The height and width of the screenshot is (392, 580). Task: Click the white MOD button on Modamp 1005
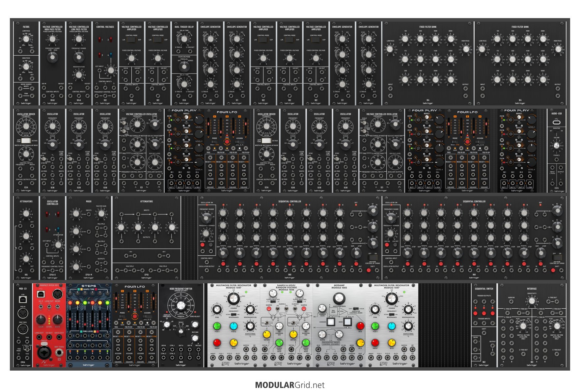pos(347,322)
